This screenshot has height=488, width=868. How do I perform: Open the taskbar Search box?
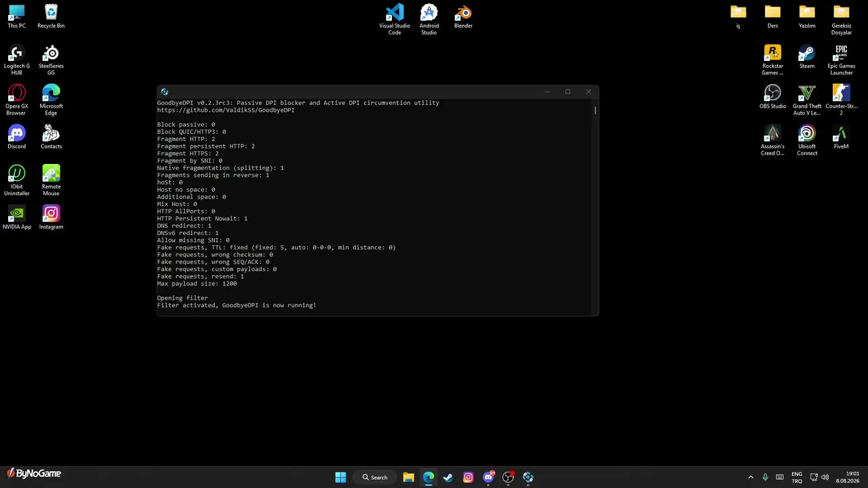(374, 477)
